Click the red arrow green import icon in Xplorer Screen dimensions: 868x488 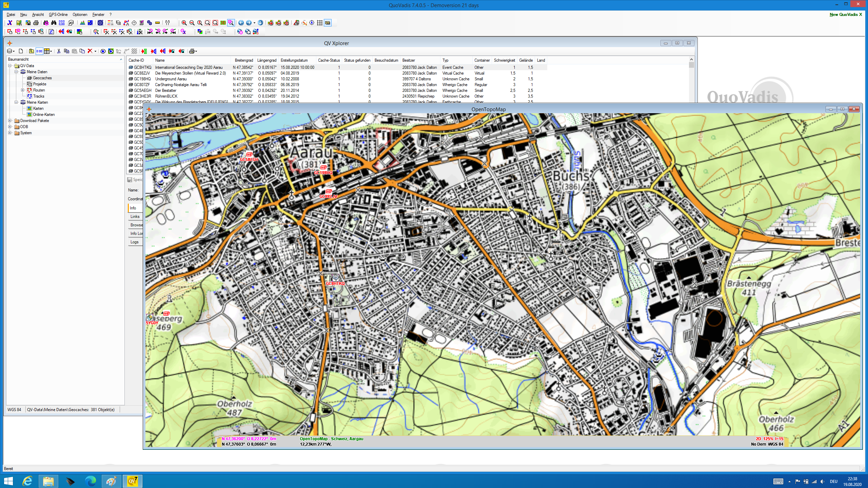[x=144, y=51]
